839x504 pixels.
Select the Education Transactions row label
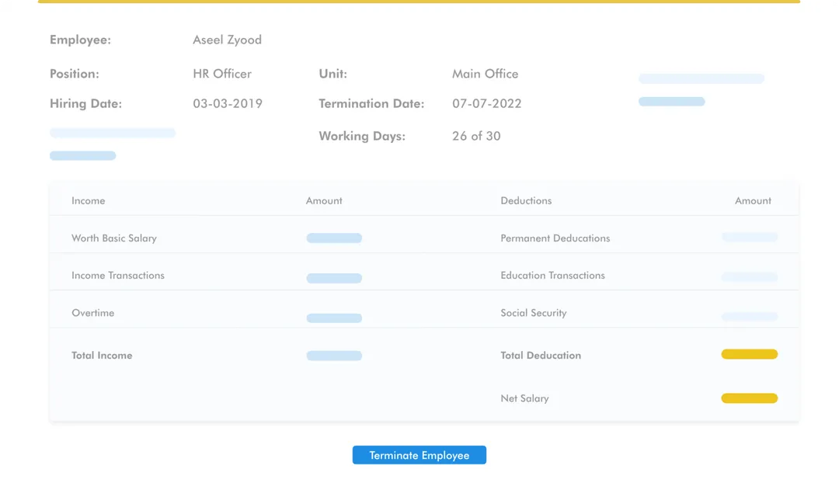(x=552, y=276)
